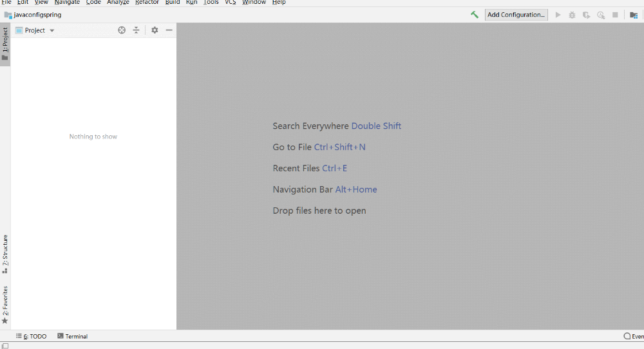Viewport: 644px width, 349px height.
Task: Open the Build menu
Action: (173, 2)
